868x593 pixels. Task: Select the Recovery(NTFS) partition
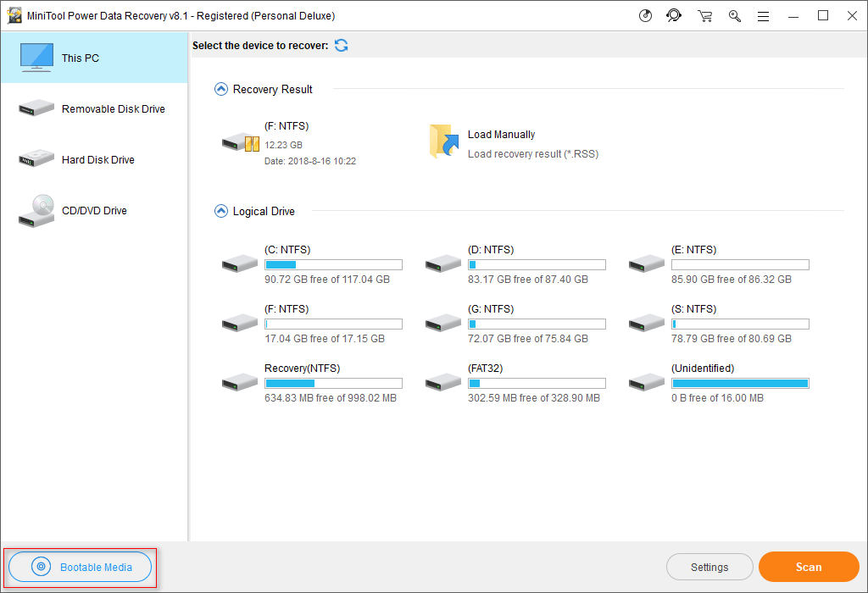pos(312,383)
